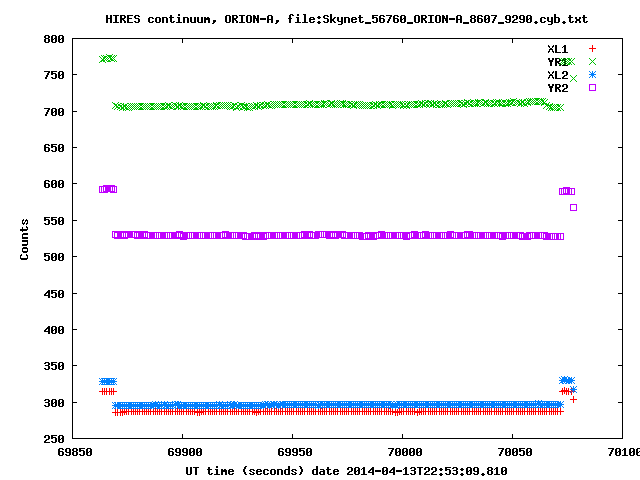
Task: Click the initial blue XL2 cluster near 329 counts
Action: point(108,381)
